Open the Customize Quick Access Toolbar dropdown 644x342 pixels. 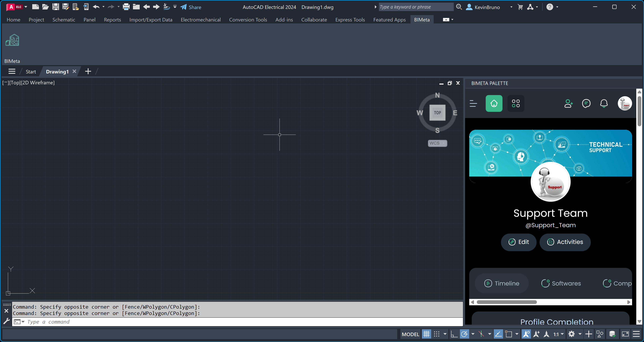point(175,7)
